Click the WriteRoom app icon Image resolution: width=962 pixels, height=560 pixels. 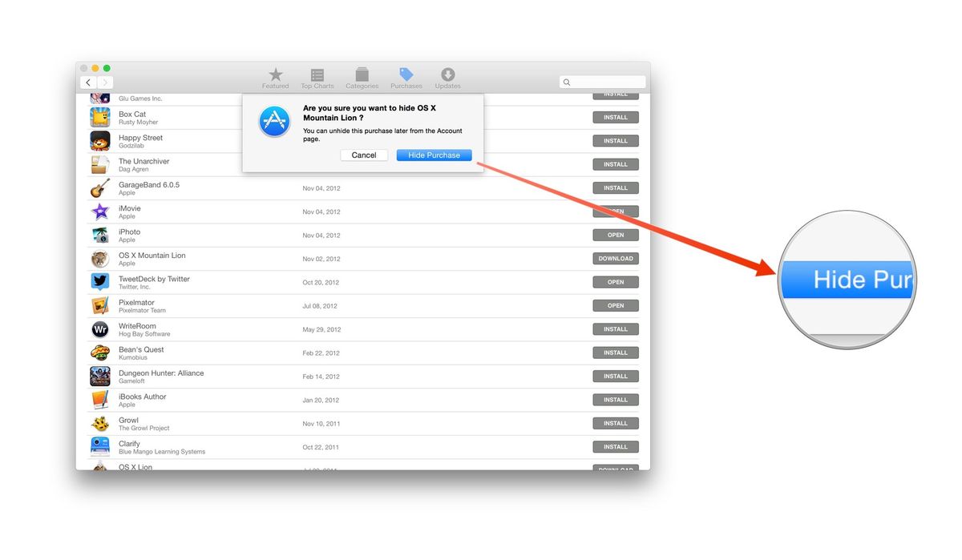[x=100, y=329]
